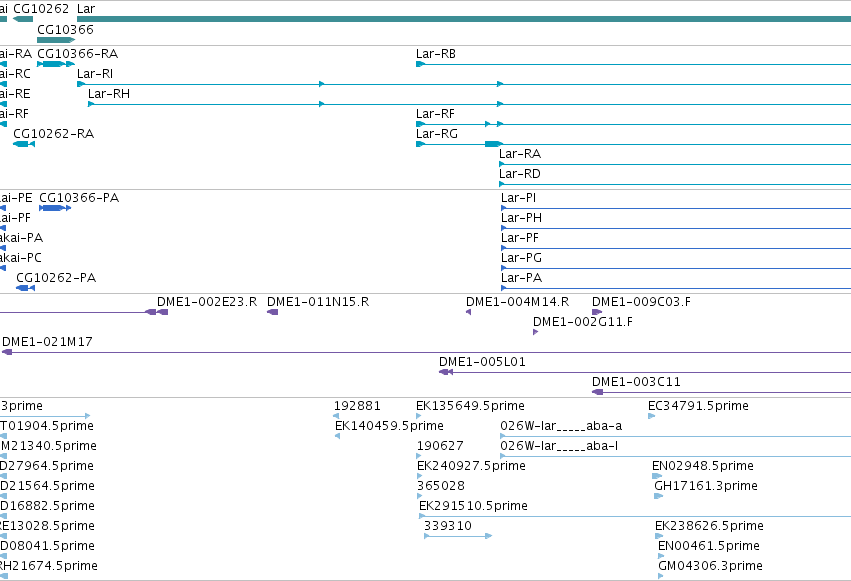
Task: Click the GM04306.3prime EST
Action: coord(661,576)
